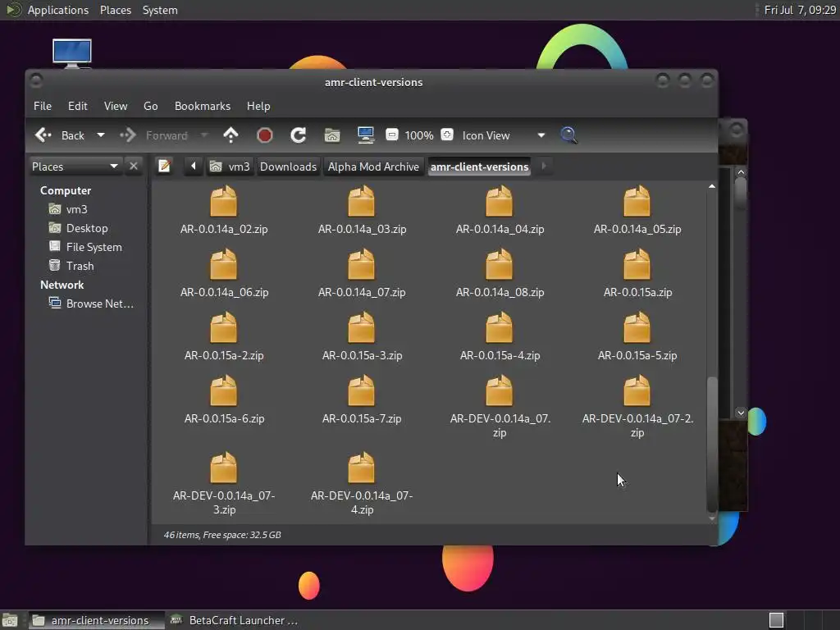This screenshot has height=630, width=840.
Task: Select the AR-0.0.15a-7.zip archive icon
Action: (362, 390)
